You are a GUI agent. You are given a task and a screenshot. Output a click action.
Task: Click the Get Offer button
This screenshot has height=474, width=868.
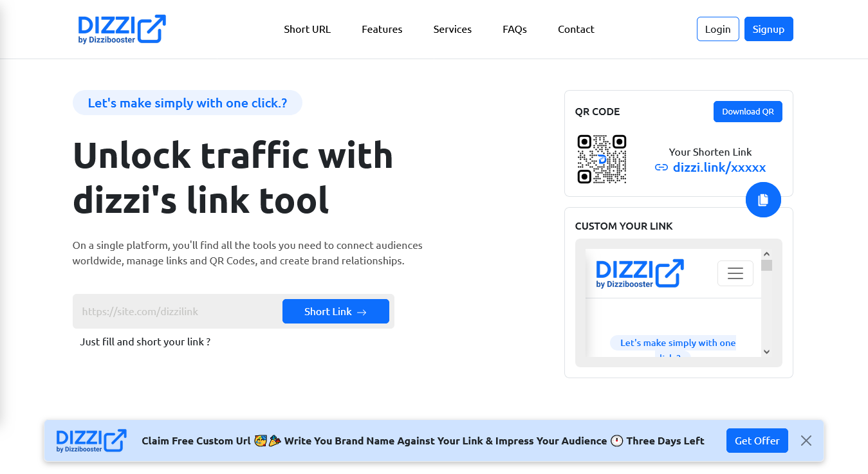(x=757, y=441)
